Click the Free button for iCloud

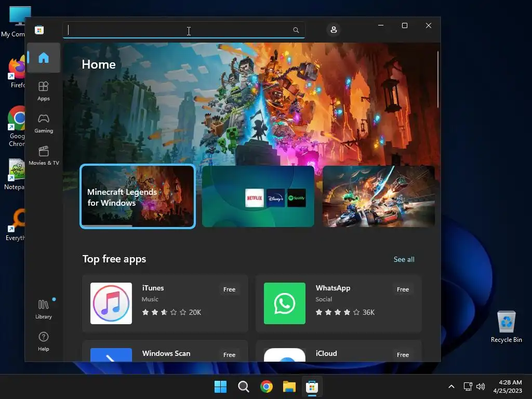point(403,354)
